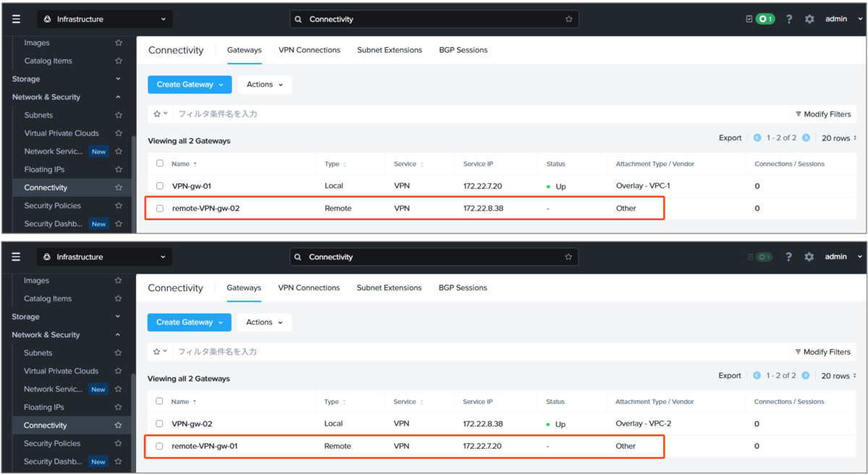Click Create Gateway in the lower window
This screenshot has height=475, width=868.
(x=189, y=322)
